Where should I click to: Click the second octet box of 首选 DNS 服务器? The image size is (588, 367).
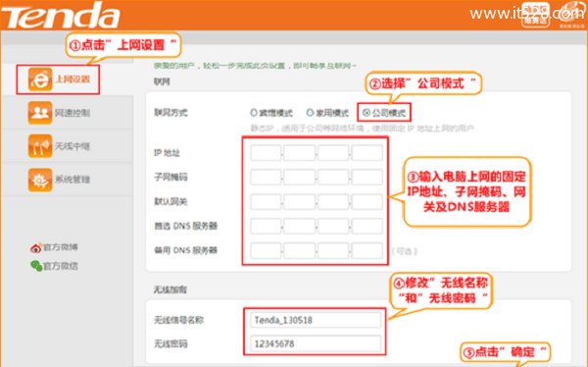(299, 226)
